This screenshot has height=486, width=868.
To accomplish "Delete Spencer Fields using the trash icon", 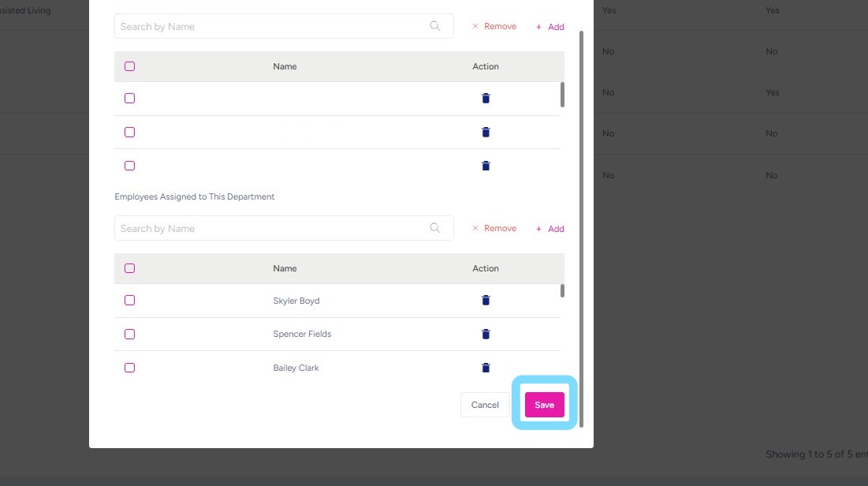I will (486, 335).
